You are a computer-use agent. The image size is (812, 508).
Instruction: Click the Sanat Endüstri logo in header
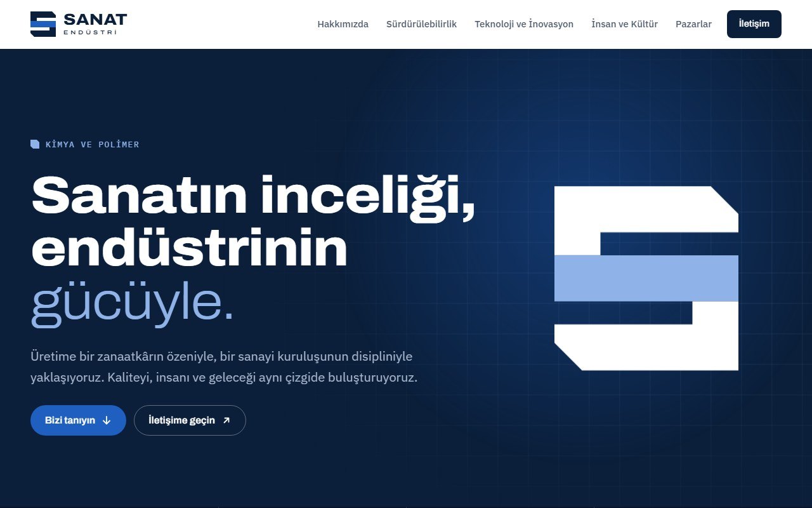pos(79,24)
